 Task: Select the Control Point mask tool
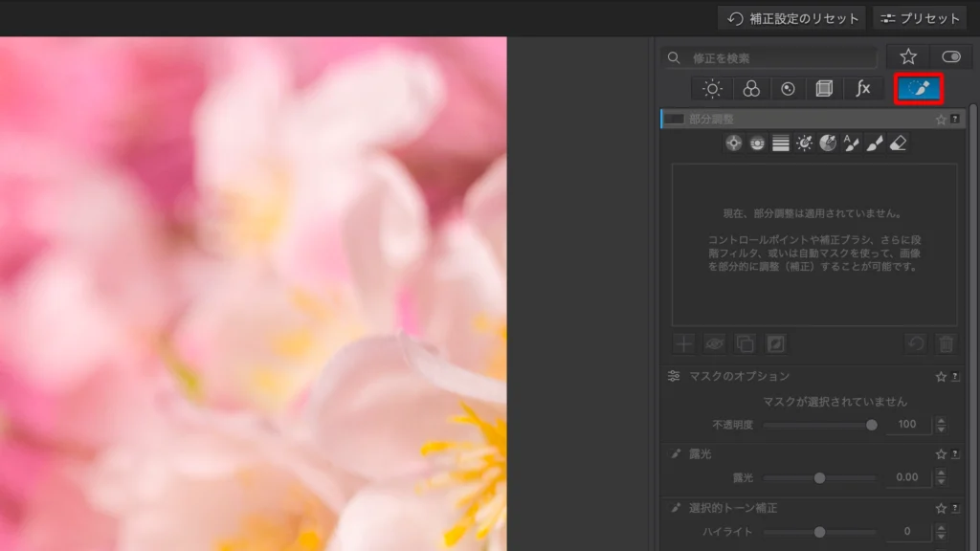coord(734,143)
